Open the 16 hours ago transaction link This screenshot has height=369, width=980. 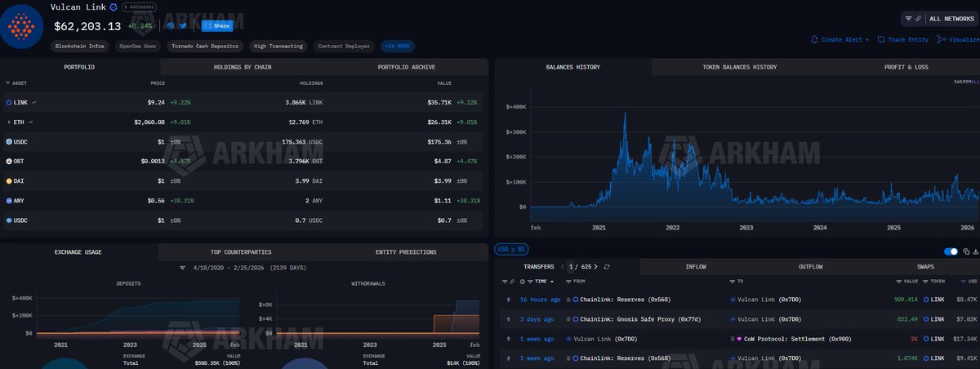point(541,300)
